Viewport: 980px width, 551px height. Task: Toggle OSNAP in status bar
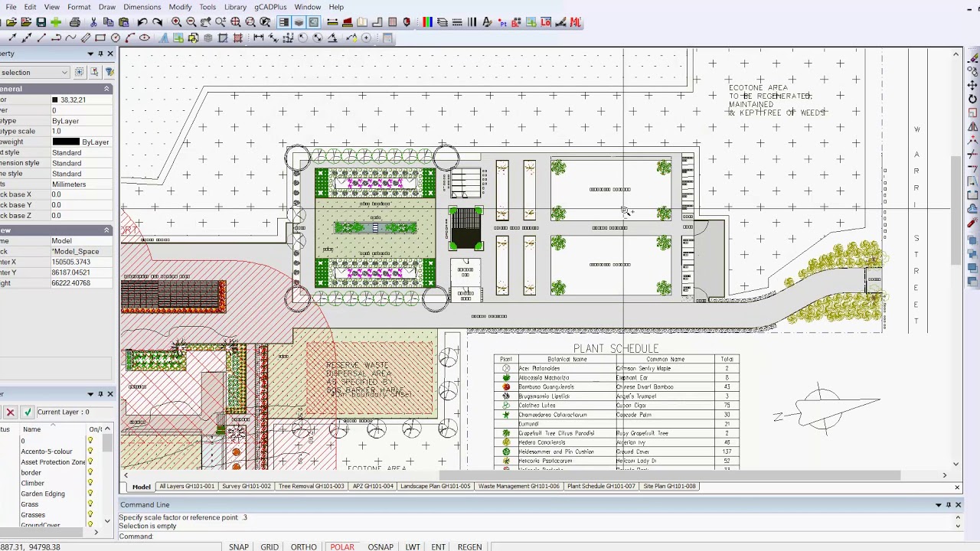381,546
